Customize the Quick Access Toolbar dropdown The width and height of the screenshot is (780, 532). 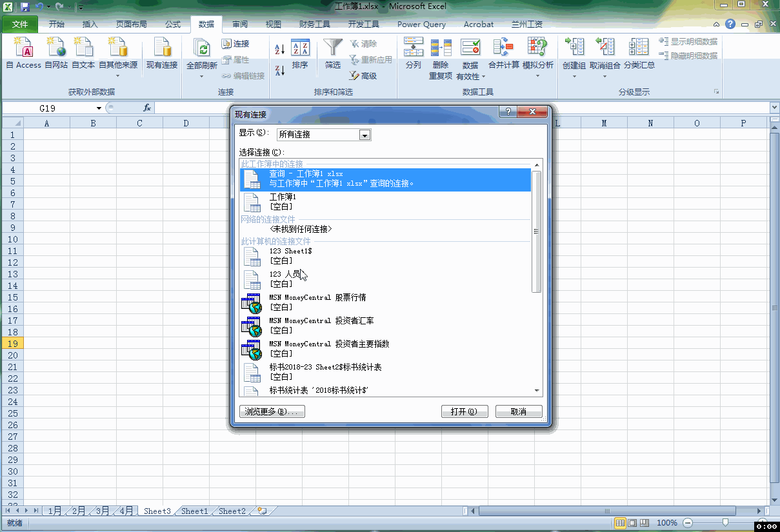point(81,7)
